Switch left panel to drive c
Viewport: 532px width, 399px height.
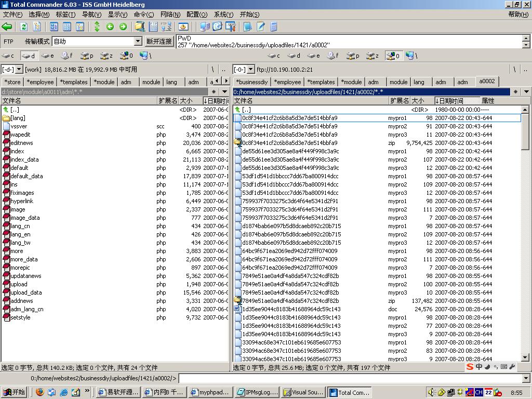pyautogui.click(x=8, y=56)
